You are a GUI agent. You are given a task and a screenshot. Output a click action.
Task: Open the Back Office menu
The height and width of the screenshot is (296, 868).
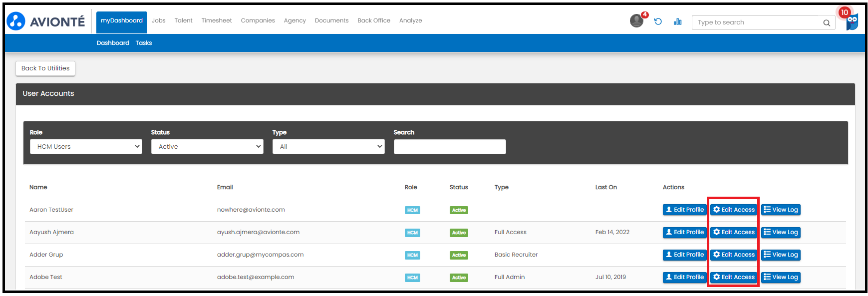[x=374, y=20]
